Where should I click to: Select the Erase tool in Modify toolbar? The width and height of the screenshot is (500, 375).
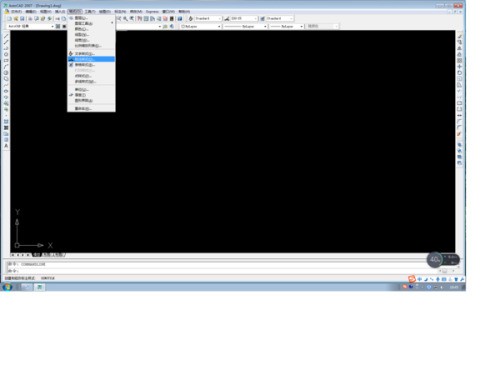tap(460, 36)
